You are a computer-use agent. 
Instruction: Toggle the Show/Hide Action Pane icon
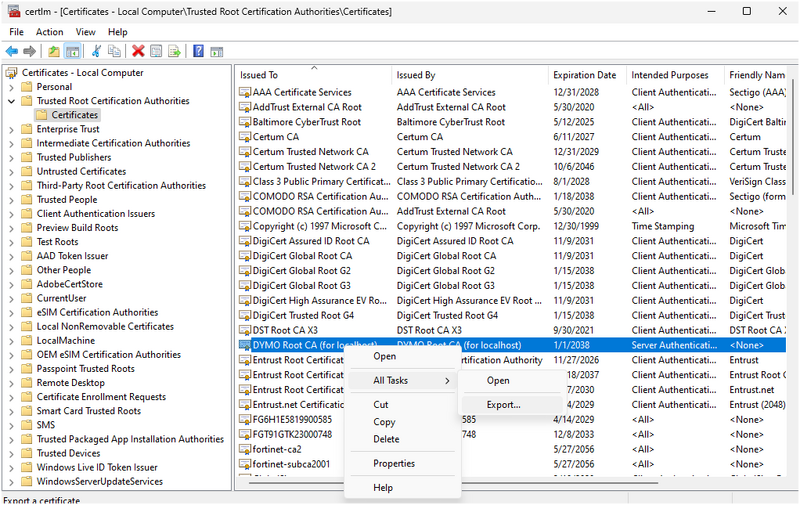[x=217, y=51]
